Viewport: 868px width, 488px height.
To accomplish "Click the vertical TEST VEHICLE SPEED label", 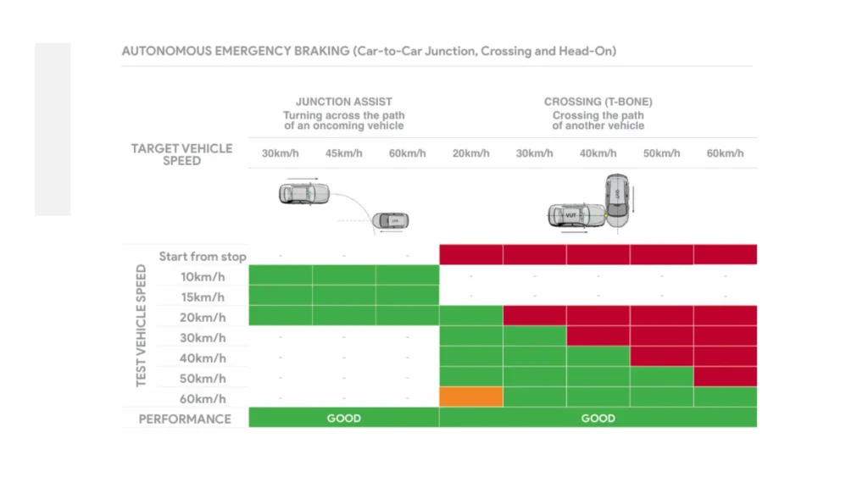I will (x=142, y=326).
